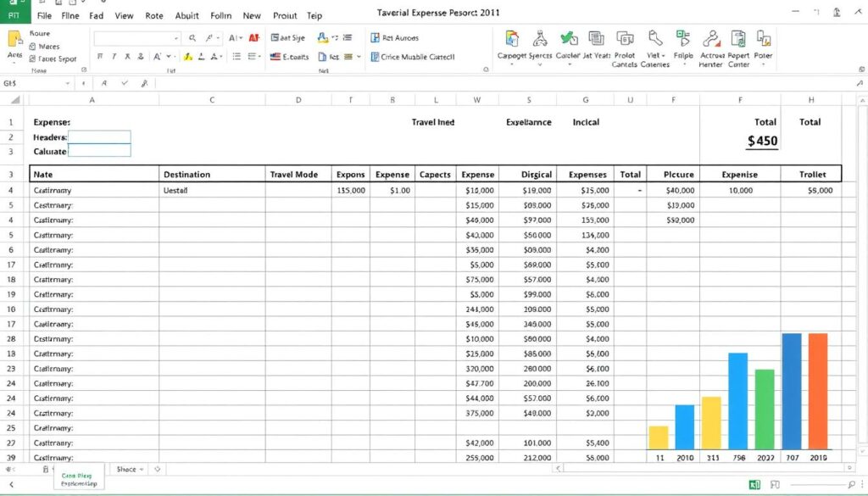Toggle italic formatting icon

click(114, 56)
